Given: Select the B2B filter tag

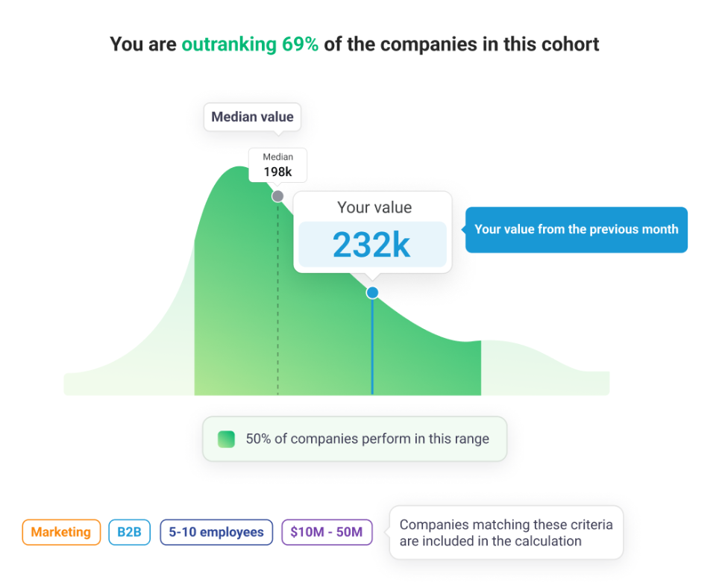Looking at the screenshot, I should click(x=129, y=532).
